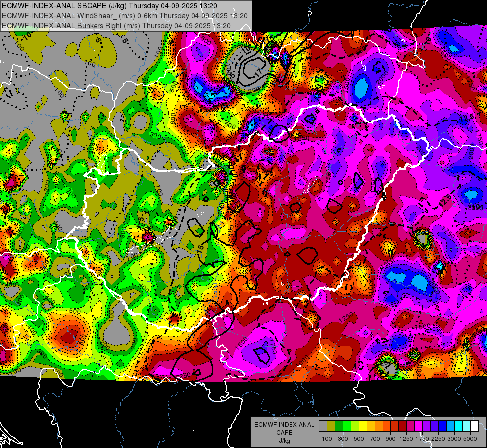Click the SBCAPE (J/kg) title line
Screen dimensions: 487x448
point(109,6)
